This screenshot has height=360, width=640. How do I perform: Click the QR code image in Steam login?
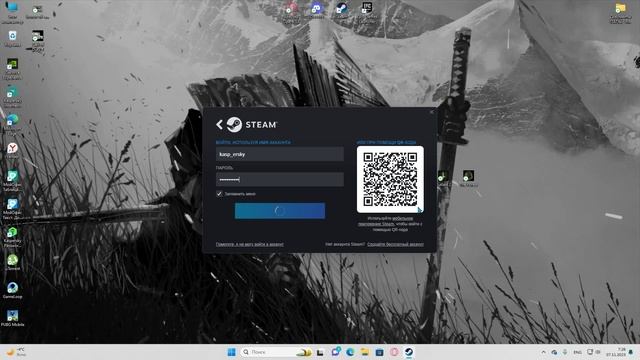point(390,179)
